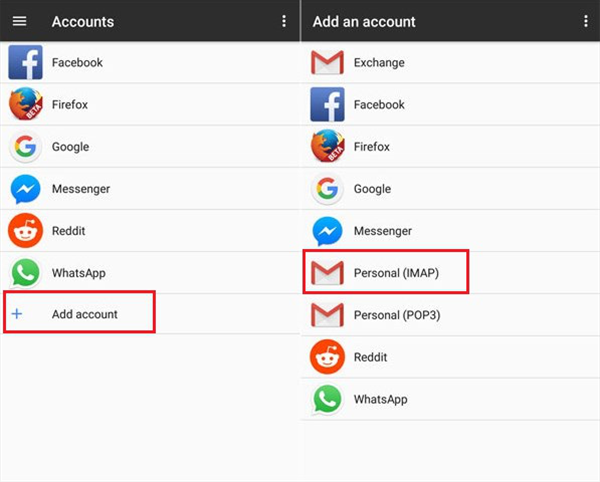Tap the WhatsApp icon in Add an account

(327, 399)
